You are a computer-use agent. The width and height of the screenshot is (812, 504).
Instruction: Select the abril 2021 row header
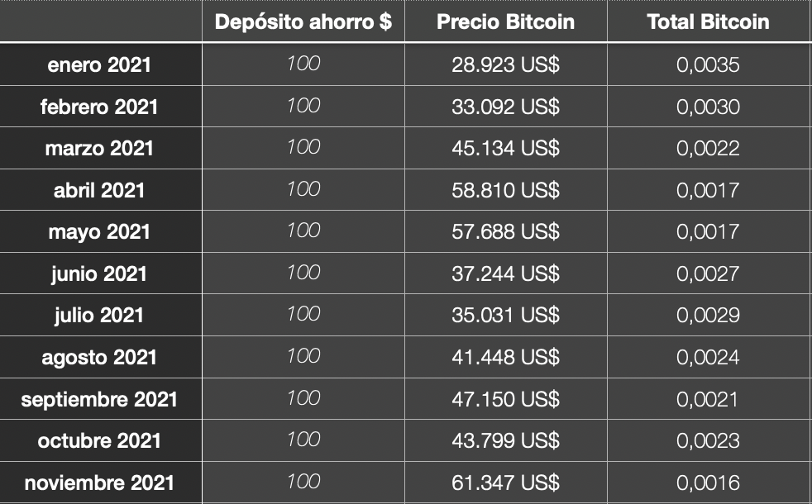point(100,190)
